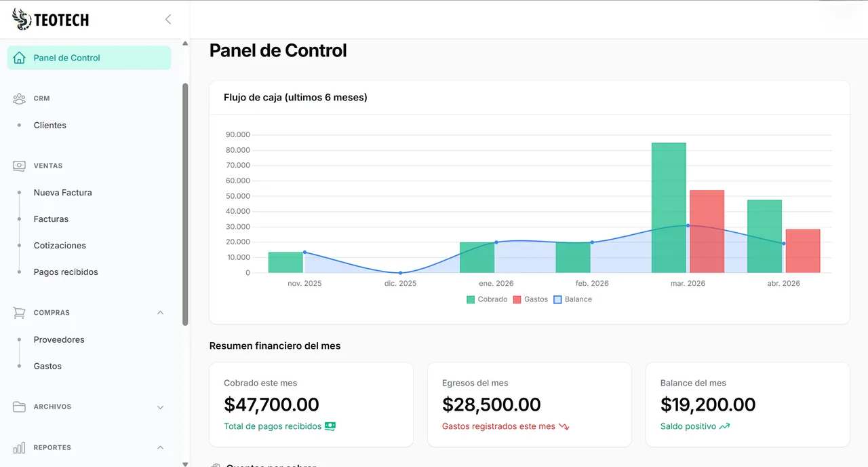
Task: Select Clientes under CRM
Action: coord(50,125)
